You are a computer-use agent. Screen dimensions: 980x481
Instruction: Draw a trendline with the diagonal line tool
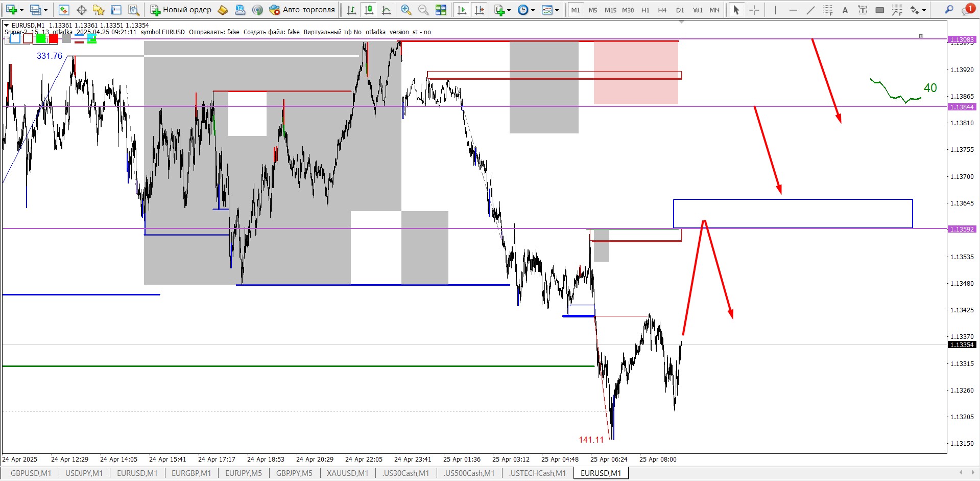click(810, 10)
